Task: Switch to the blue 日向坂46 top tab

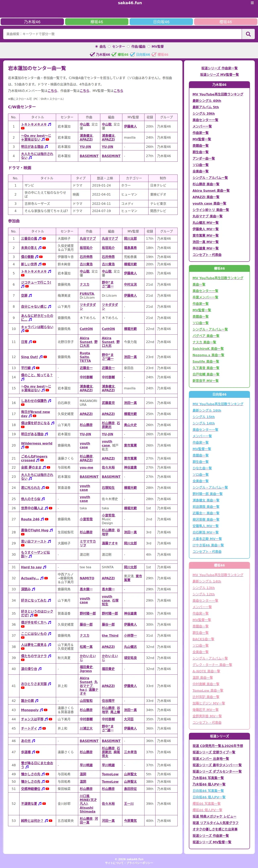Action: click(161, 22)
